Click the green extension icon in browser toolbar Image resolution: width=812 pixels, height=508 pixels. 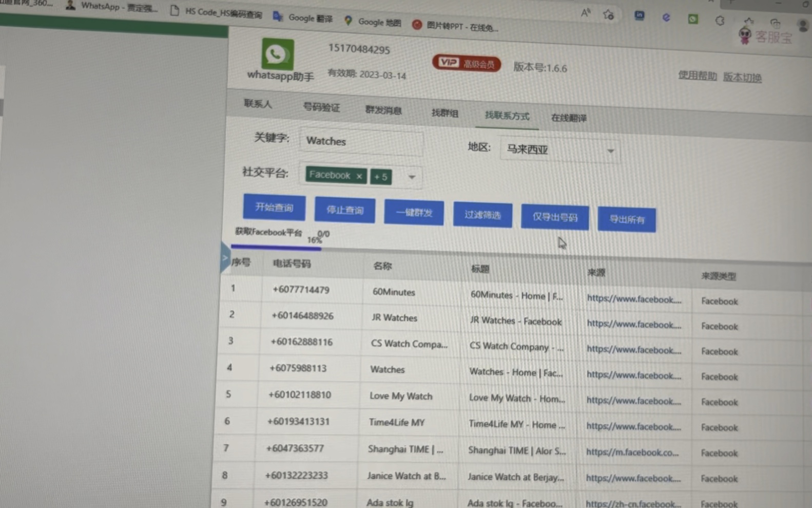(693, 19)
